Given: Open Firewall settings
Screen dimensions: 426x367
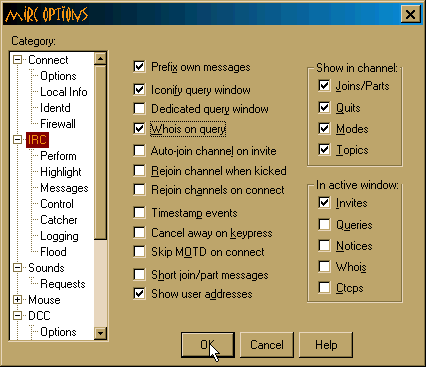Looking at the screenshot, I should point(58,124).
